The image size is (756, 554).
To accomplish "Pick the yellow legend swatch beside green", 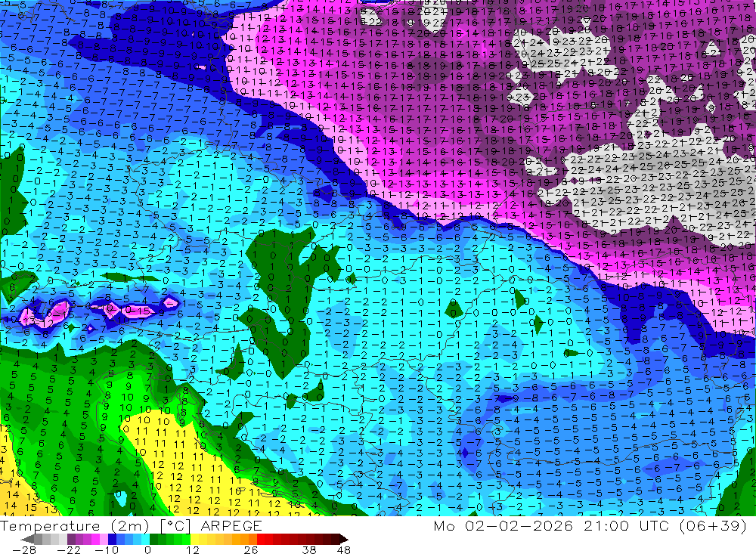I will (194, 539).
